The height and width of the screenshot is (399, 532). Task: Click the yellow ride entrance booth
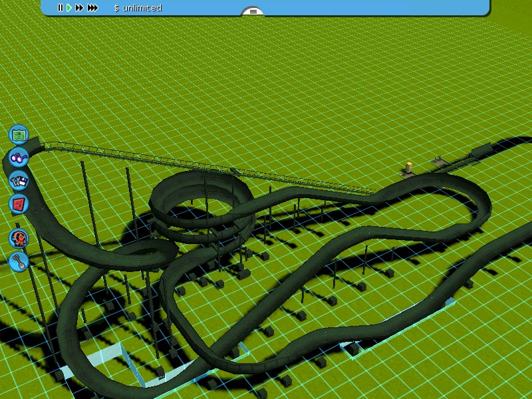point(408,166)
